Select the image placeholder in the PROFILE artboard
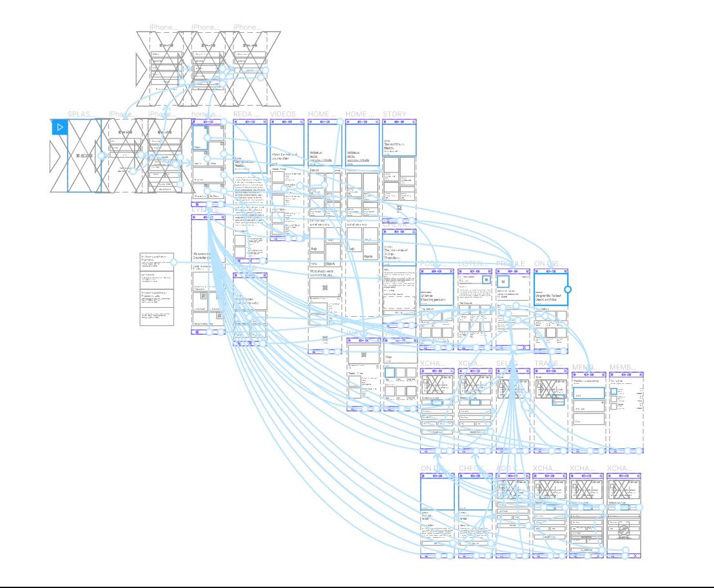This screenshot has height=588, width=714. (x=503, y=281)
